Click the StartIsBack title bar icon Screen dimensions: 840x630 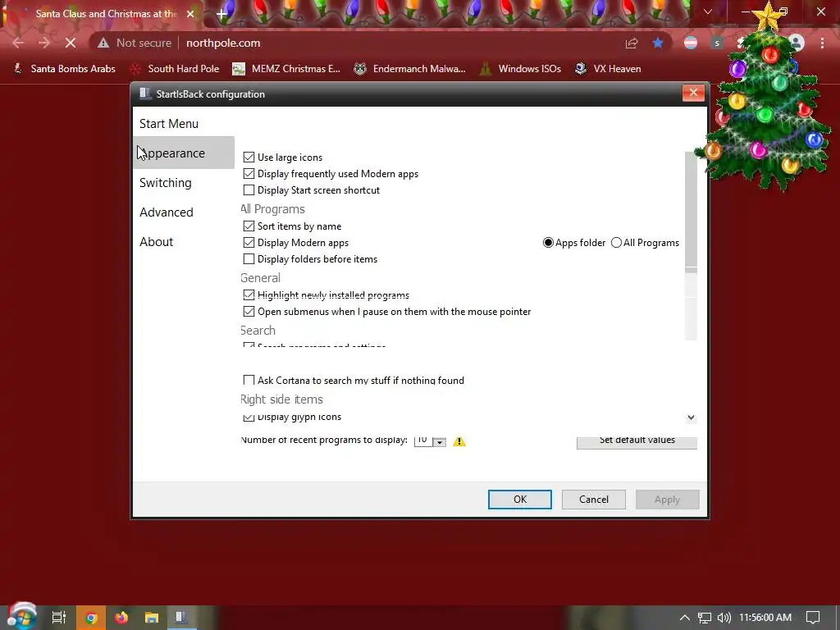pyautogui.click(x=144, y=94)
